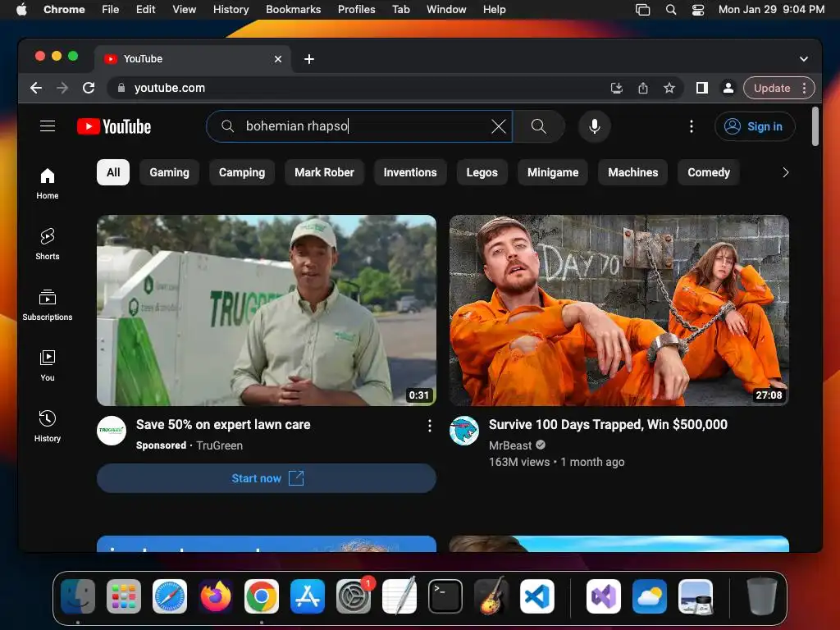The image size is (840, 630).
Task: Open the Chrome profile avatar icon
Action: point(728,89)
